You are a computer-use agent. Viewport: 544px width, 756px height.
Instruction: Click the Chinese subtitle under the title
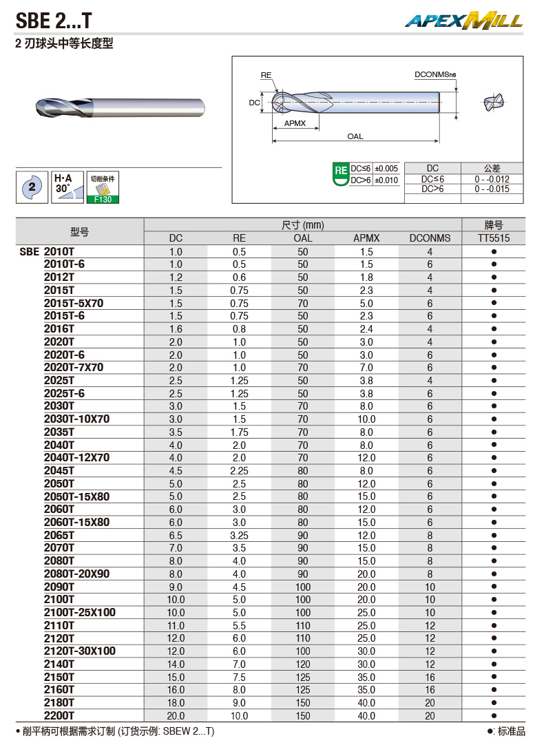(64, 43)
